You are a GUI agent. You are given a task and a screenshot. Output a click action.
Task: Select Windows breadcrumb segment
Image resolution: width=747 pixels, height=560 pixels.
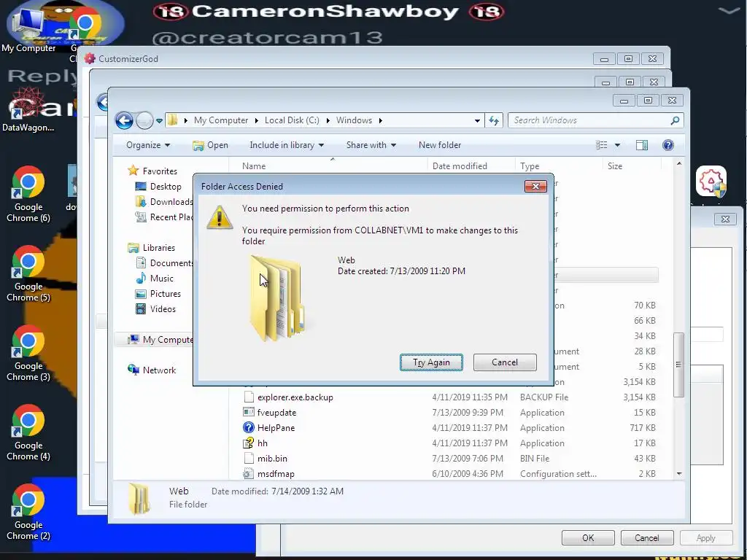[354, 120]
